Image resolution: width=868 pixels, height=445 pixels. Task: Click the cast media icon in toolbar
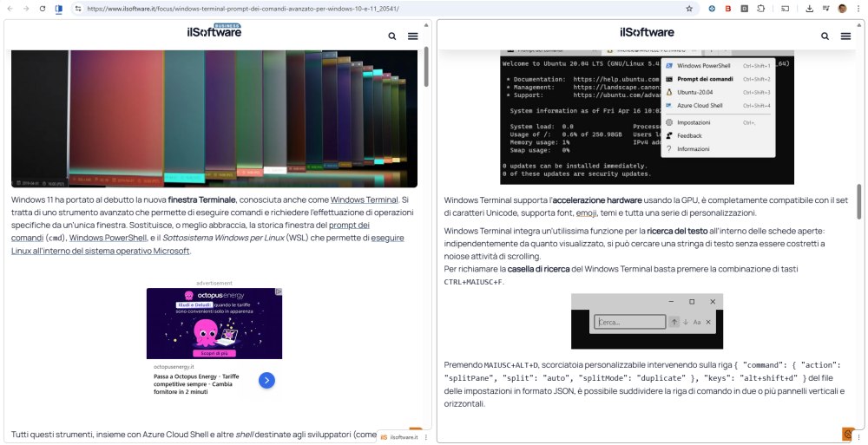(785, 9)
